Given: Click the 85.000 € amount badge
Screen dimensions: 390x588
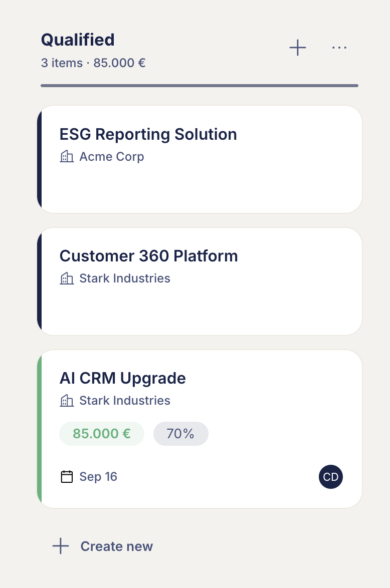Looking at the screenshot, I should click(x=102, y=434).
